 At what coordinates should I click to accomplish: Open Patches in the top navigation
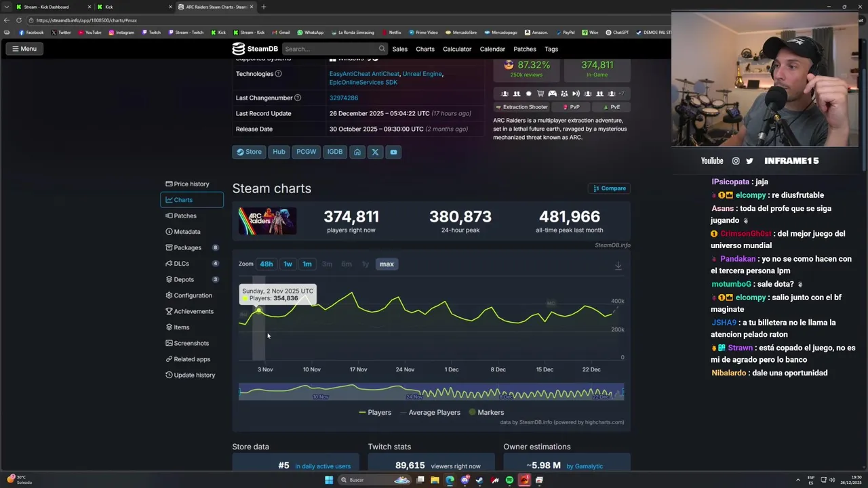(x=525, y=49)
